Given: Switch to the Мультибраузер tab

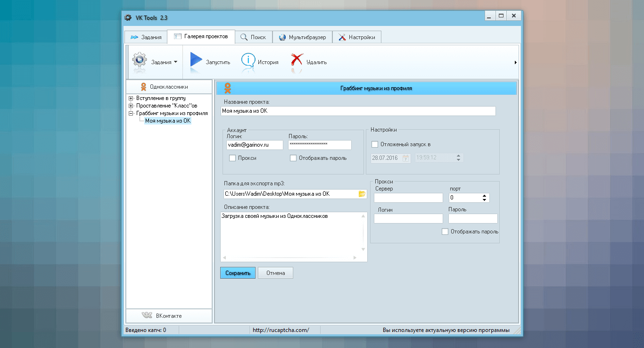Looking at the screenshot, I should pos(302,37).
